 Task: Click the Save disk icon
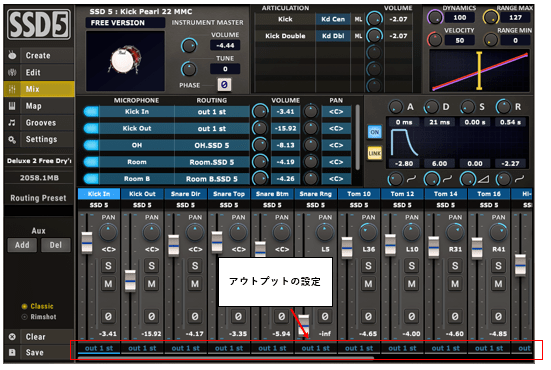[12, 352]
